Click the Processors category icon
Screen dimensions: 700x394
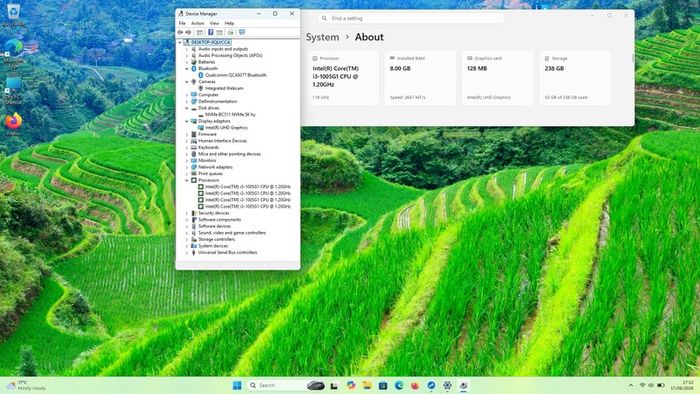click(x=194, y=180)
